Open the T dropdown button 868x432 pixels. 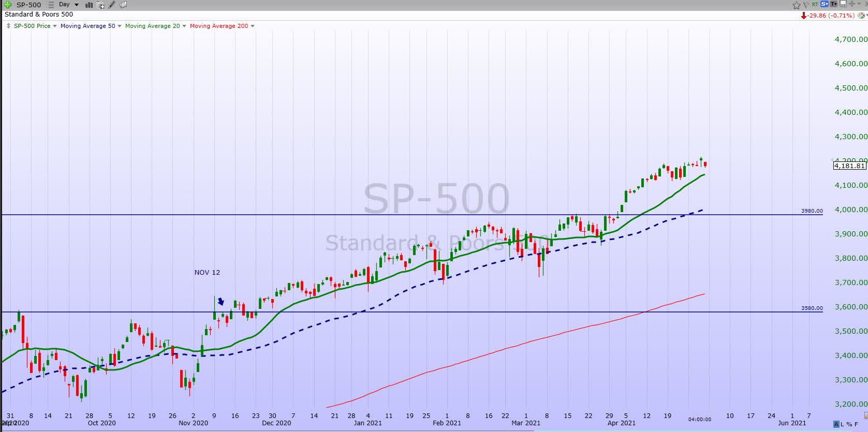tap(834, 4)
